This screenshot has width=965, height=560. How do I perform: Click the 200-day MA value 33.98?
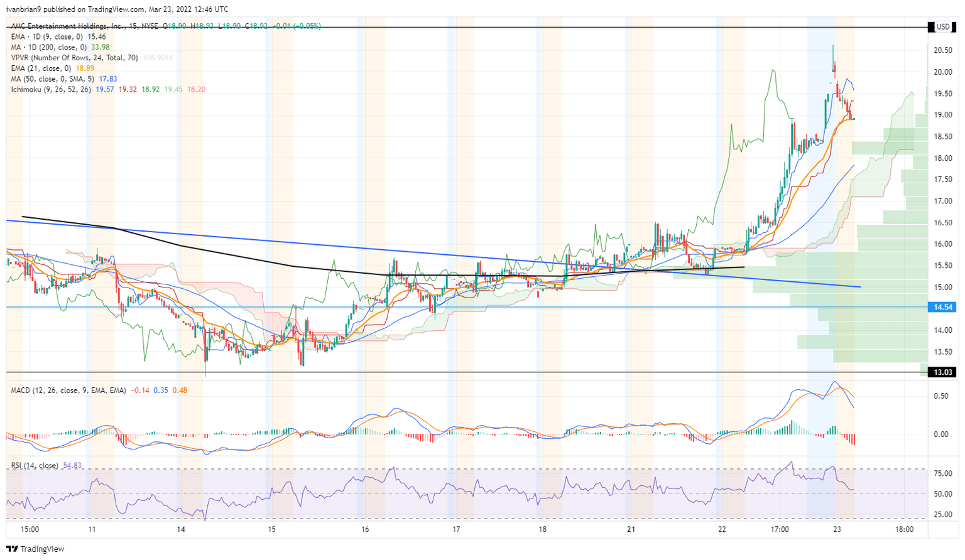[100, 47]
